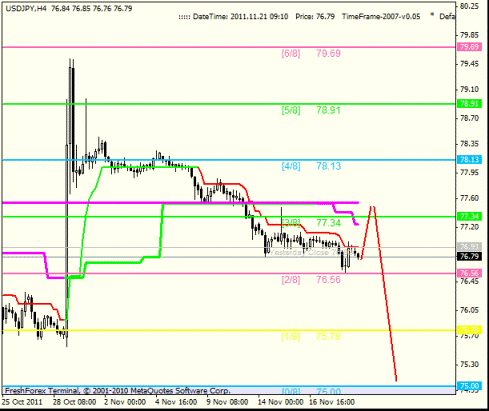Click the 14 Nov 00:00 time label

pos(281,402)
